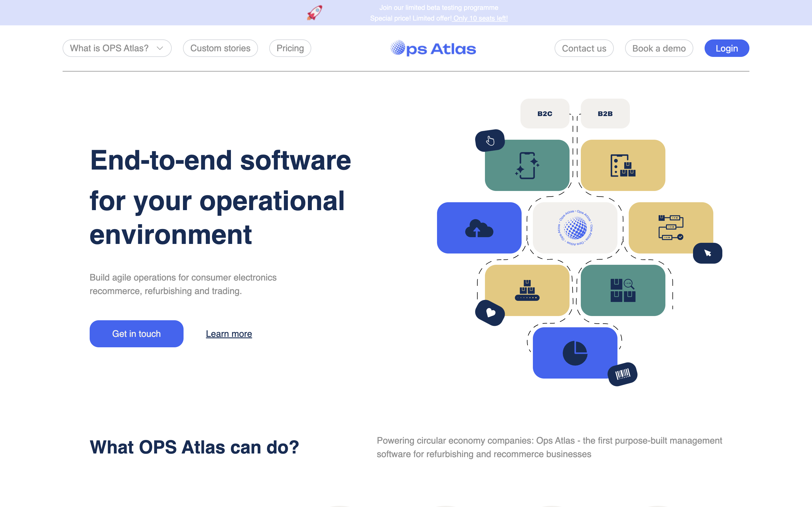
Task: Click the pointer cursor badge
Action: tap(708, 253)
